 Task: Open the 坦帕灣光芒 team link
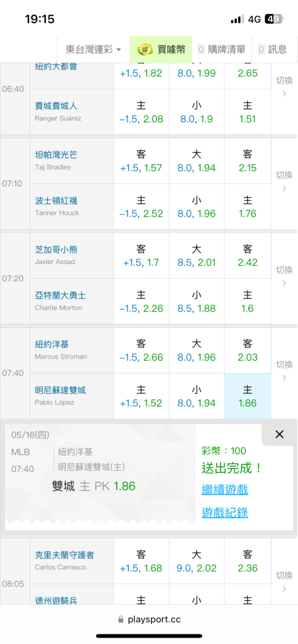point(56,155)
